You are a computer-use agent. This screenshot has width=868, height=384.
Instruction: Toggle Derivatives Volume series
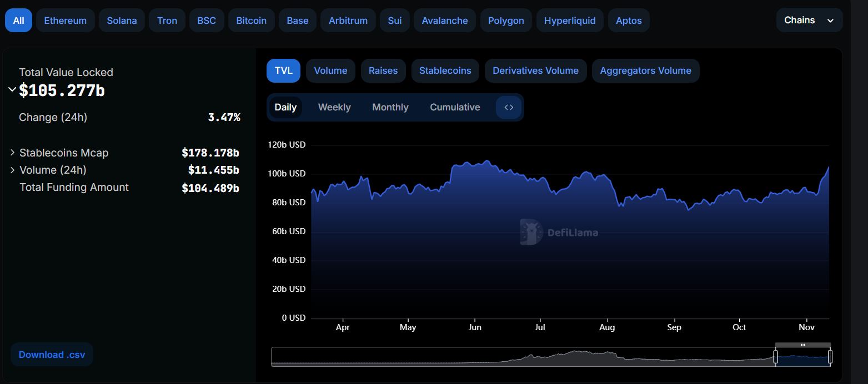(535, 70)
